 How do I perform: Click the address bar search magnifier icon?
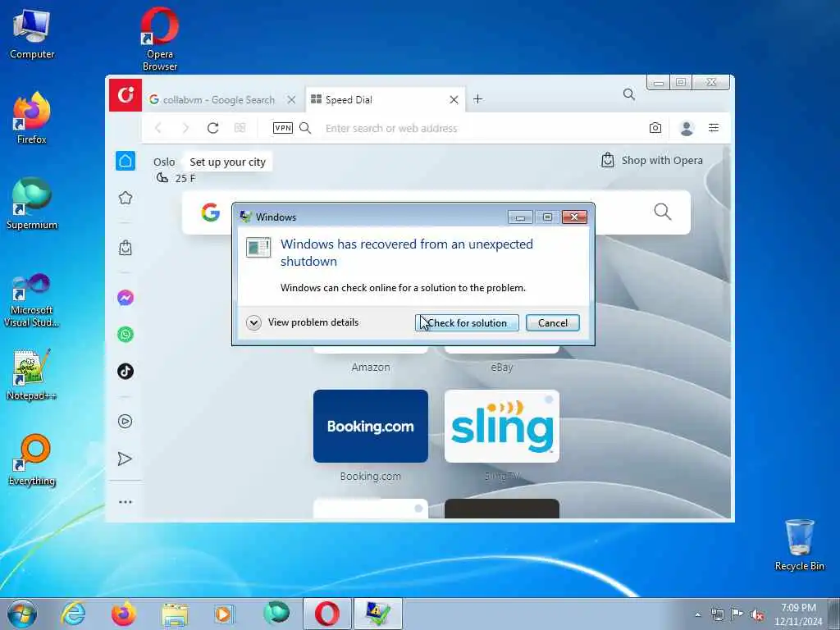(x=305, y=128)
